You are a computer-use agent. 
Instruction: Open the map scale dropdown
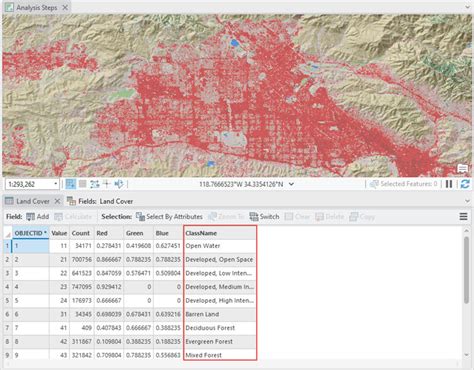pos(55,184)
